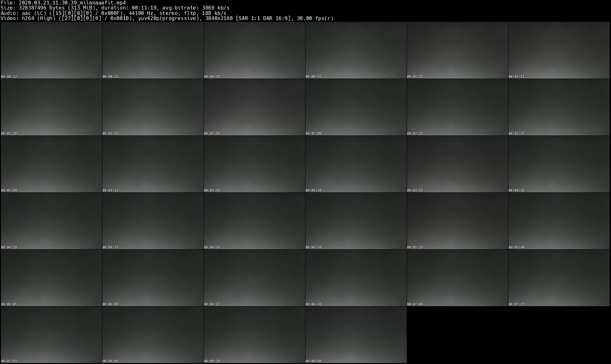The height and width of the screenshot is (364, 611).
Task: Select the frame at 00:08:01
Action: (153, 335)
